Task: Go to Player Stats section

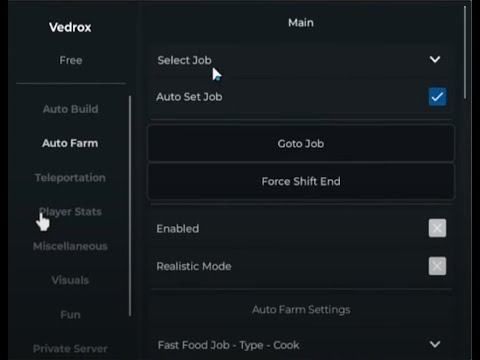Action: pos(70,212)
